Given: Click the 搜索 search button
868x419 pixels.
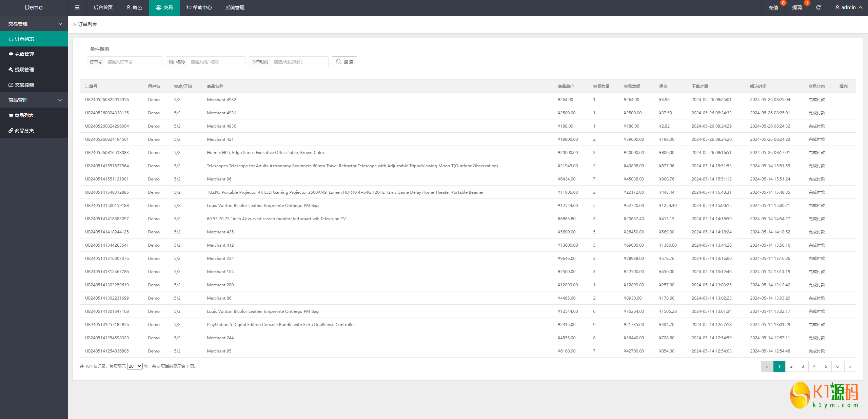Looking at the screenshot, I should click(x=344, y=62).
